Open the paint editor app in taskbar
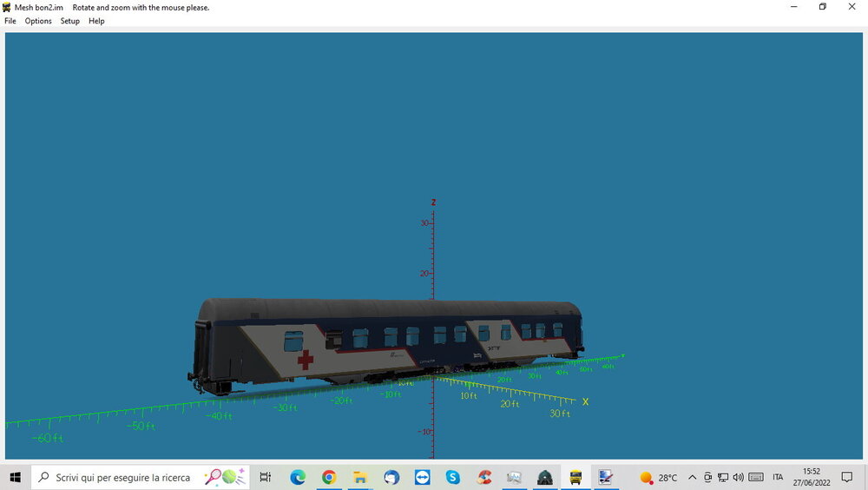 click(x=606, y=477)
